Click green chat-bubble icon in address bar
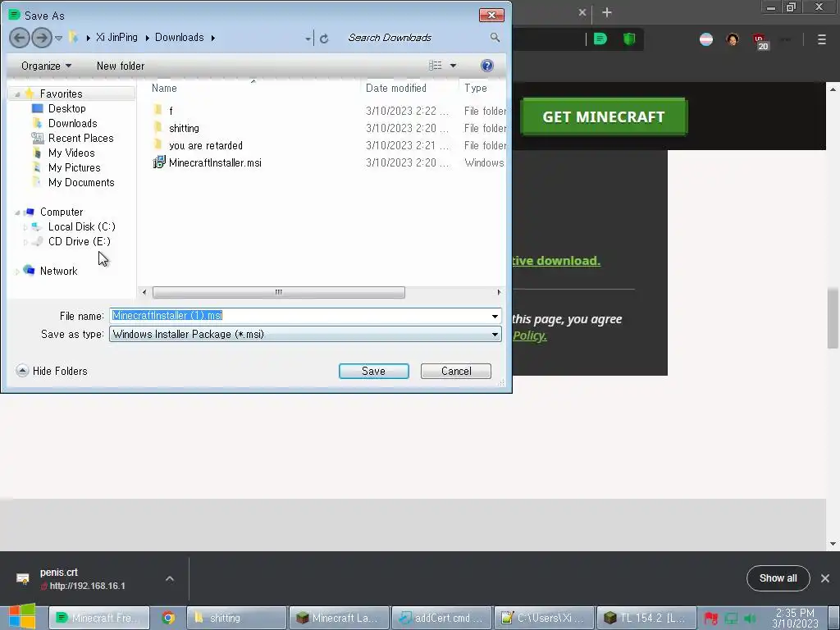Image resolution: width=840 pixels, height=630 pixels. [x=600, y=39]
